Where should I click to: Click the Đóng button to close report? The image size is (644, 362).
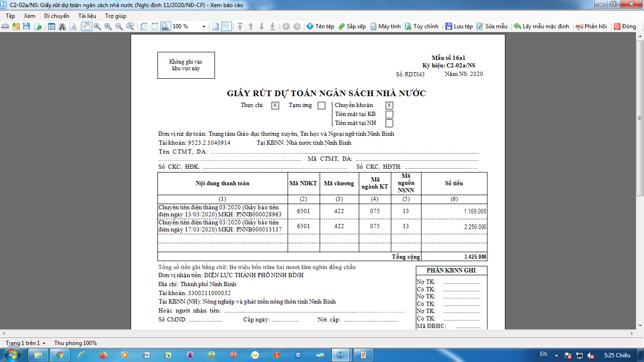point(625,26)
